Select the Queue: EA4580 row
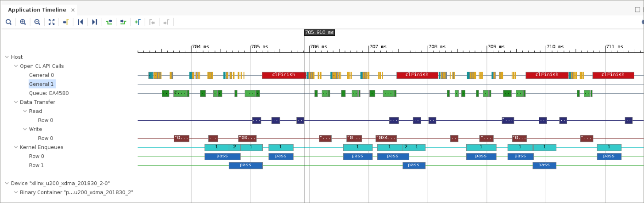 pos(49,93)
